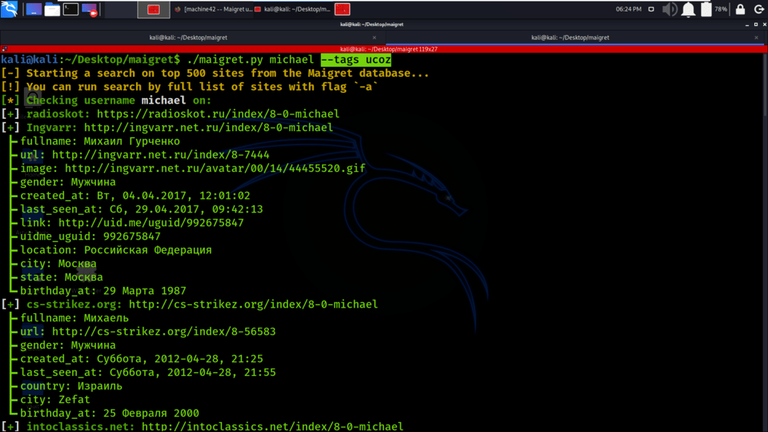
Task: Open the ingvarr avatar gif image URL
Action: pyautogui.click(x=215, y=168)
